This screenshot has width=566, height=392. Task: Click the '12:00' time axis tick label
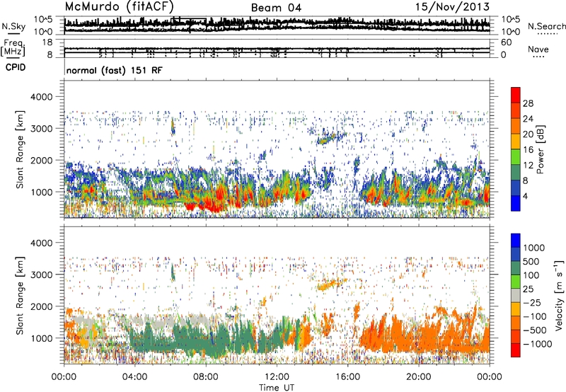tap(277, 377)
